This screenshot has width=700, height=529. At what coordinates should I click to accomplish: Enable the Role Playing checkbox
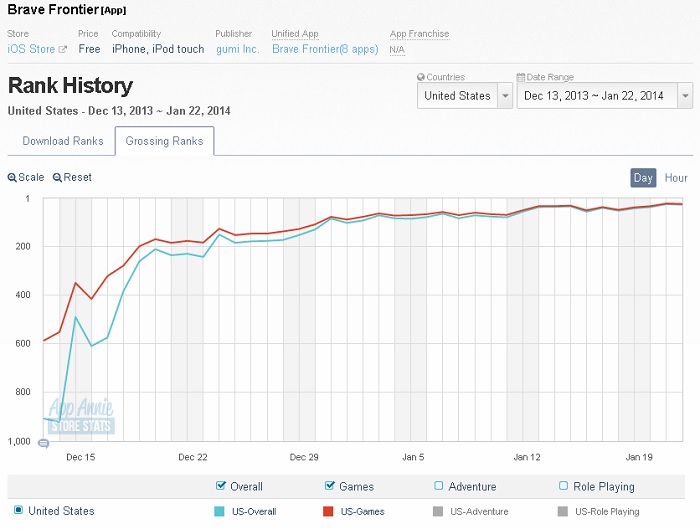click(563, 485)
